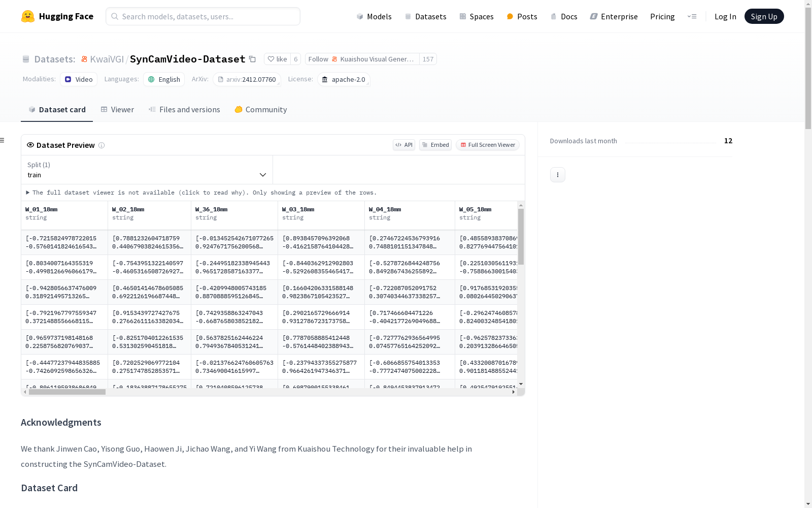Image resolution: width=812 pixels, height=508 pixels.
Task: Open the Full Screen Viewer
Action: [x=488, y=145]
